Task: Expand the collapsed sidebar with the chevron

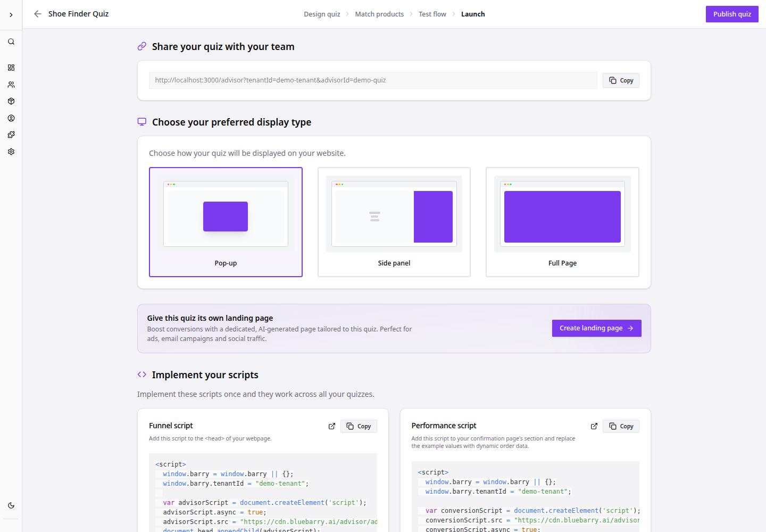Action: [x=11, y=15]
